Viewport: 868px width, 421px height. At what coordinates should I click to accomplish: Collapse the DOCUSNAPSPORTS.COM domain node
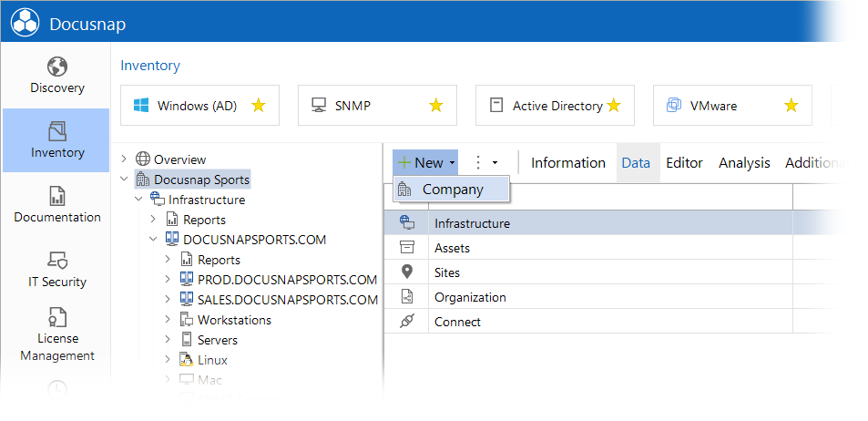(x=153, y=240)
